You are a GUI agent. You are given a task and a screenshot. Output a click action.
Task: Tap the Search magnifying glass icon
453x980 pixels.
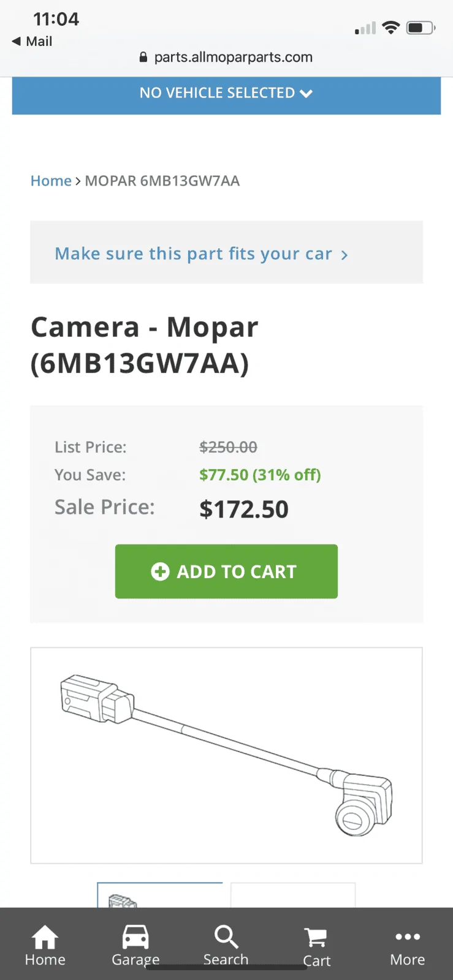click(x=226, y=937)
